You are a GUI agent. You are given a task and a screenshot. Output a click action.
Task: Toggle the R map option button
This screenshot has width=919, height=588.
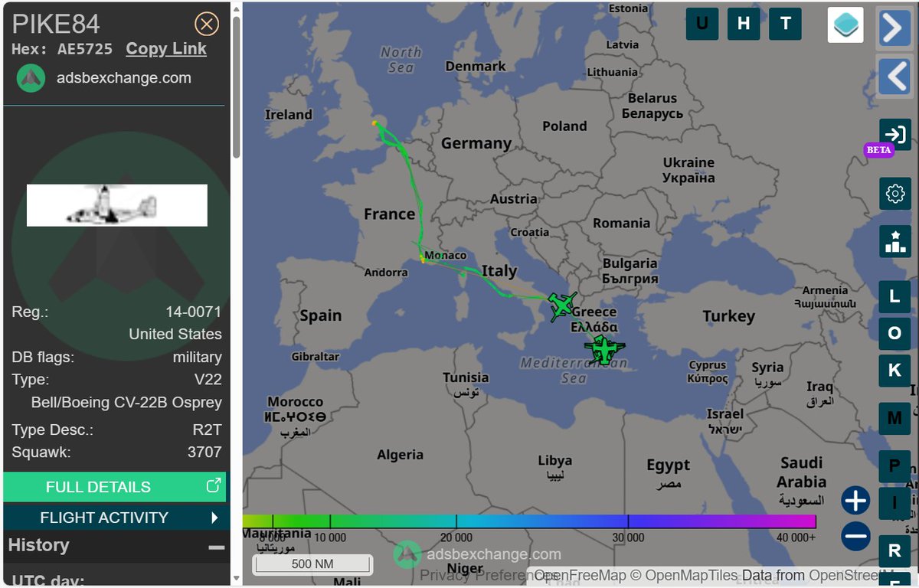894,550
